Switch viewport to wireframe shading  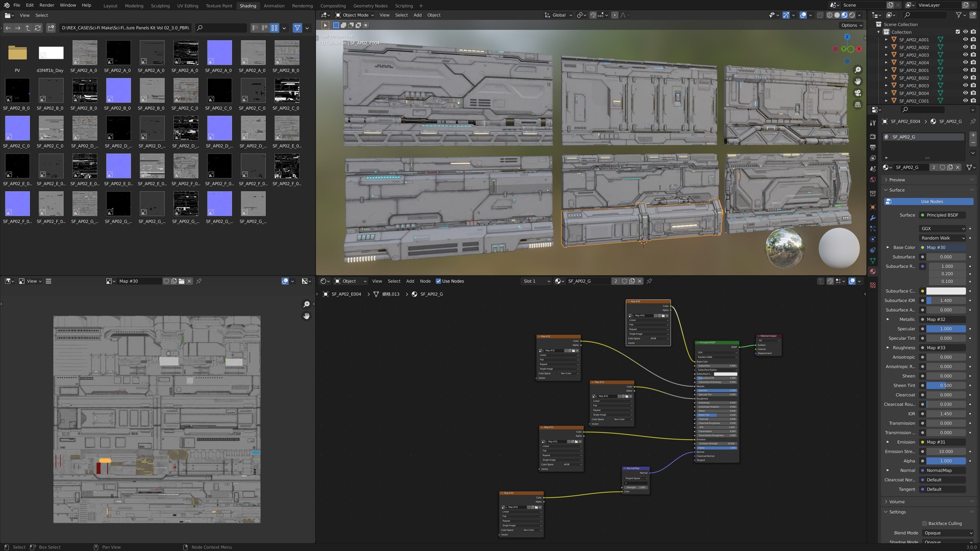click(x=829, y=15)
